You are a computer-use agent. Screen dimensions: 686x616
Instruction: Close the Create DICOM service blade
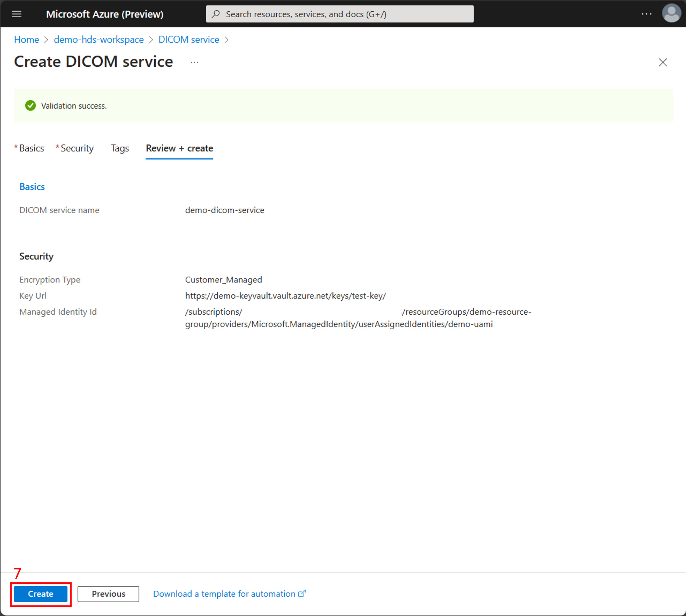[x=662, y=62]
